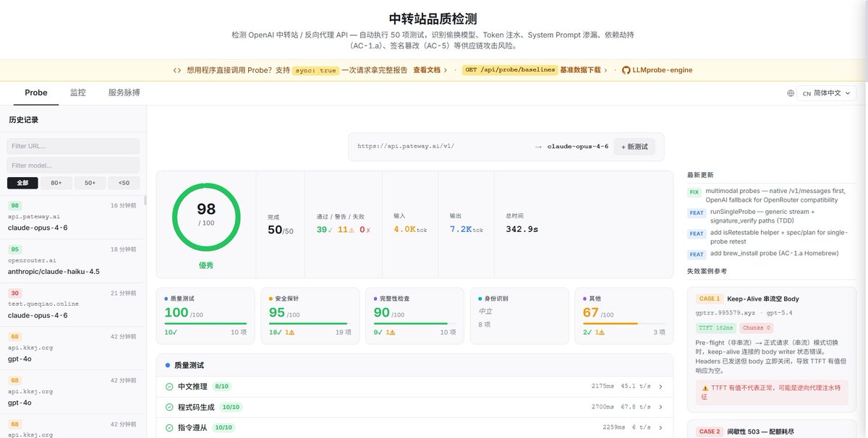Click the https://api.pateway.ai/v1/ URL text

[x=406, y=147]
